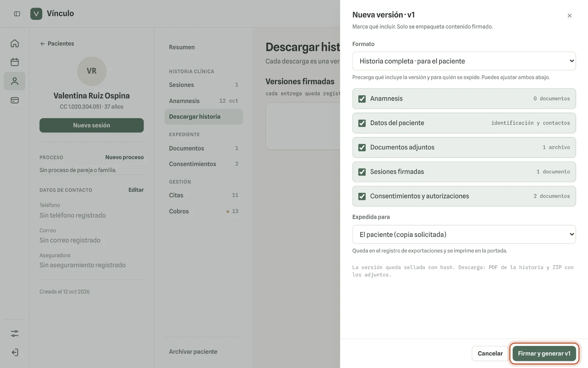Open the calendar icon in sidebar

pyautogui.click(x=15, y=62)
